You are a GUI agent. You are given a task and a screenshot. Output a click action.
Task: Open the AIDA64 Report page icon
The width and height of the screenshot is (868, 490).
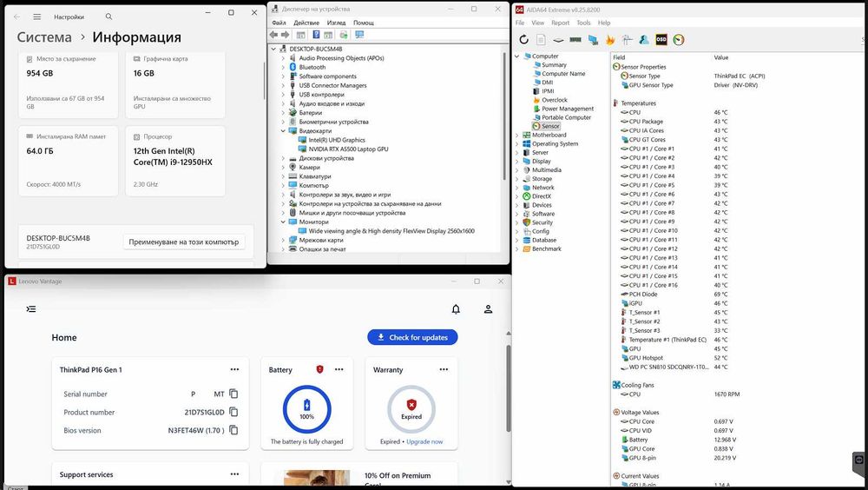tap(541, 39)
